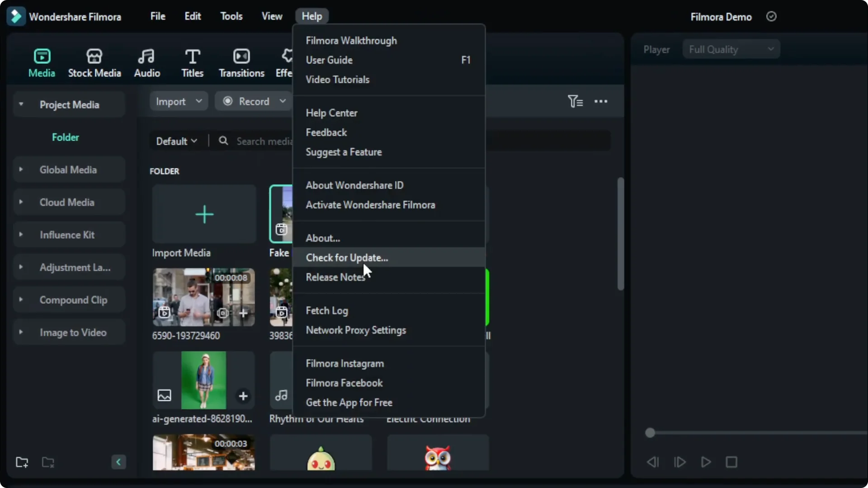The width and height of the screenshot is (868, 488).
Task: Create a new folder in Project Media
Action: [22, 462]
